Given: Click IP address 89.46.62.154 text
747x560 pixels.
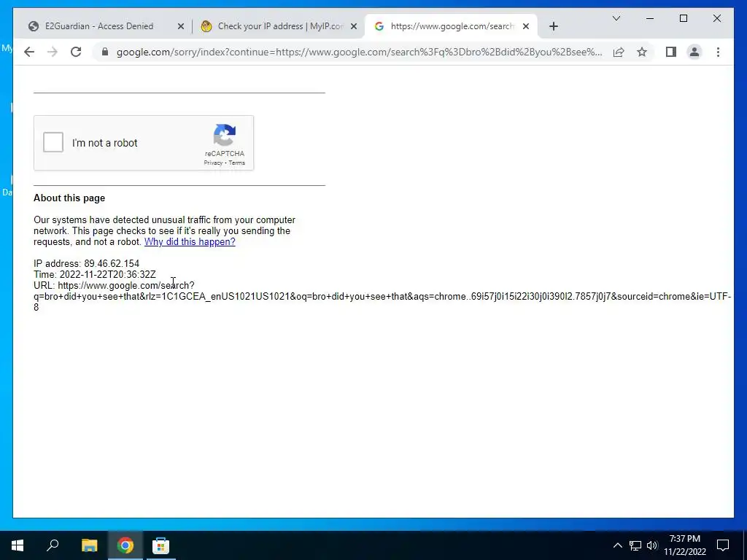Looking at the screenshot, I should 86,263.
